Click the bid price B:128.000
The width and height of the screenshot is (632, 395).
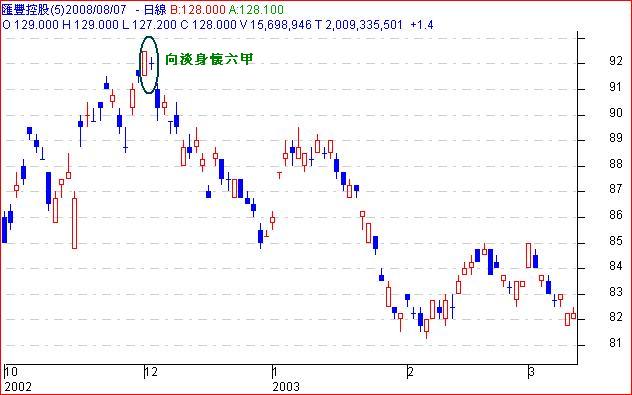tap(198, 9)
